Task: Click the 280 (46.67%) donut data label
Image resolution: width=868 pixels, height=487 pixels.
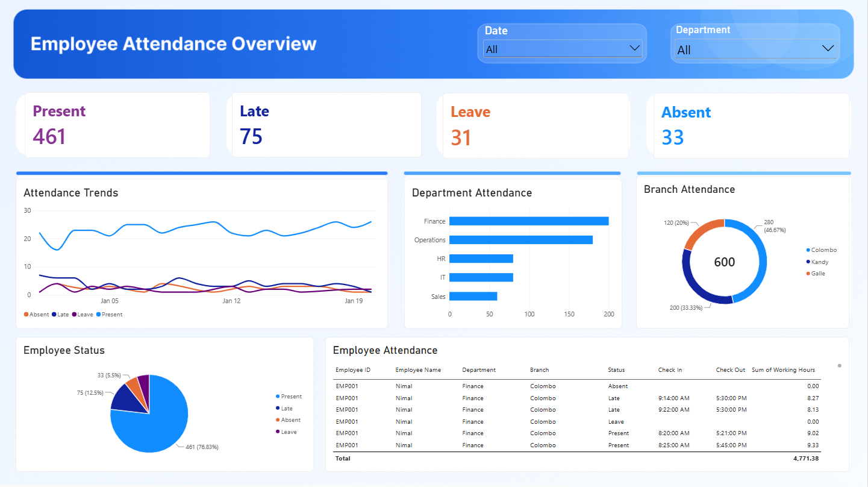Action: pyautogui.click(x=775, y=226)
